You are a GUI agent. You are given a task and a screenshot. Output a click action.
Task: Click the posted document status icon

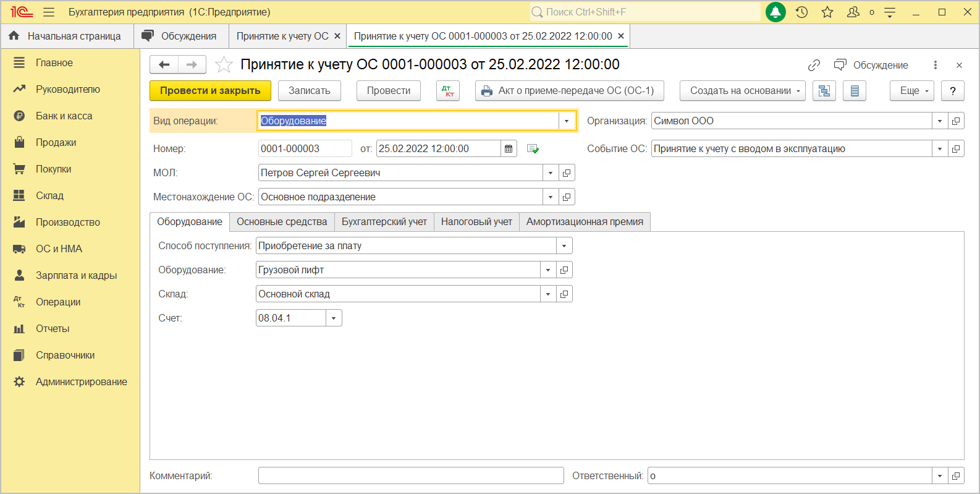coord(533,148)
